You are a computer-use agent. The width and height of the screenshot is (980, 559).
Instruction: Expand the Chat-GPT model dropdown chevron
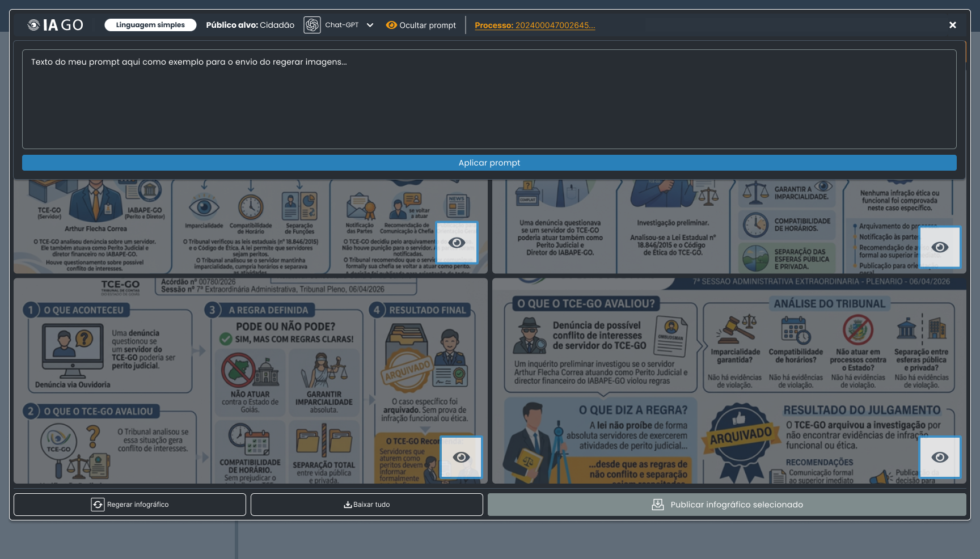click(370, 25)
